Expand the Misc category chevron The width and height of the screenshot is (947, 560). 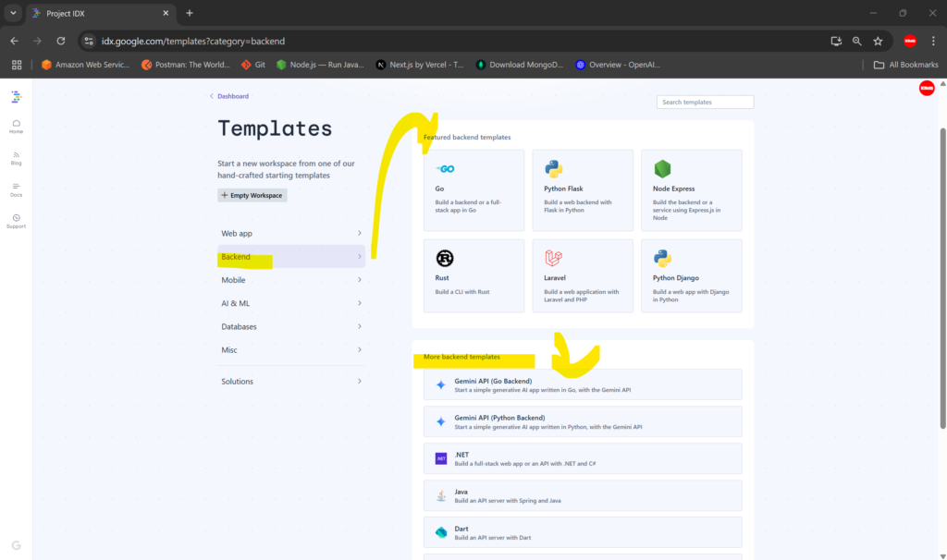(360, 349)
